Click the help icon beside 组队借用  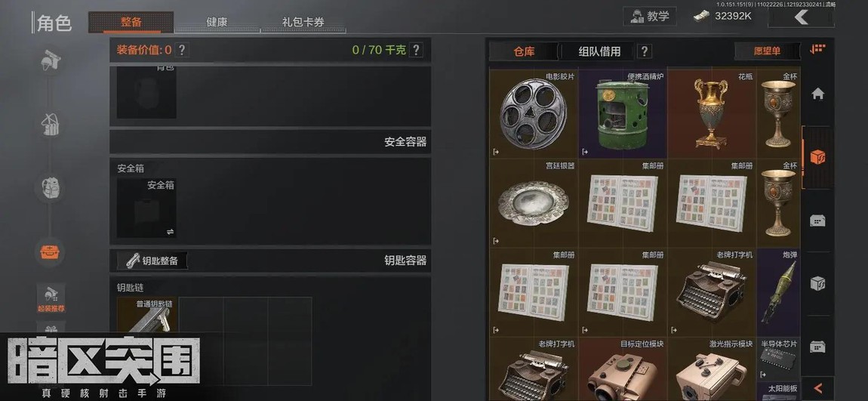(x=644, y=51)
